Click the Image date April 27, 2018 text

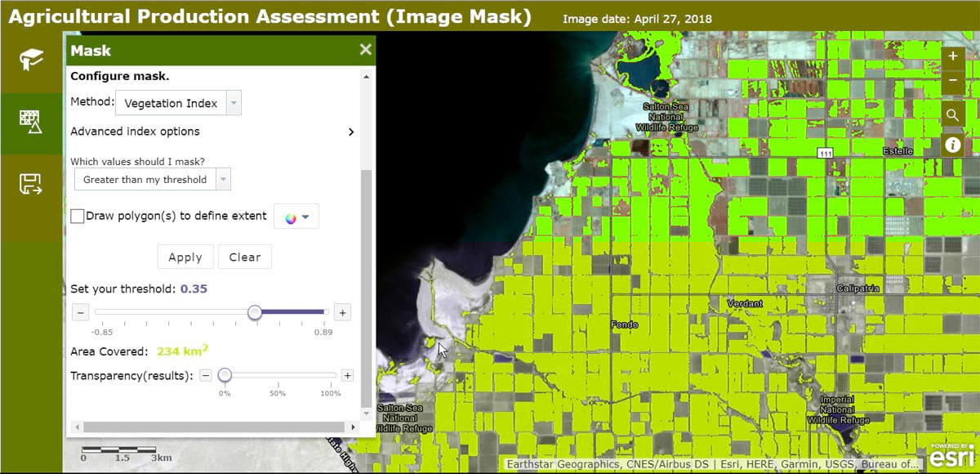tap(637, 19)
